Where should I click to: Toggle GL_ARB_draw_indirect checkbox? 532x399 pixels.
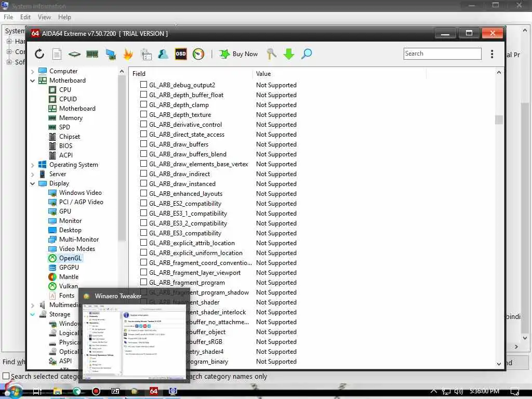[x=143, y=174]
